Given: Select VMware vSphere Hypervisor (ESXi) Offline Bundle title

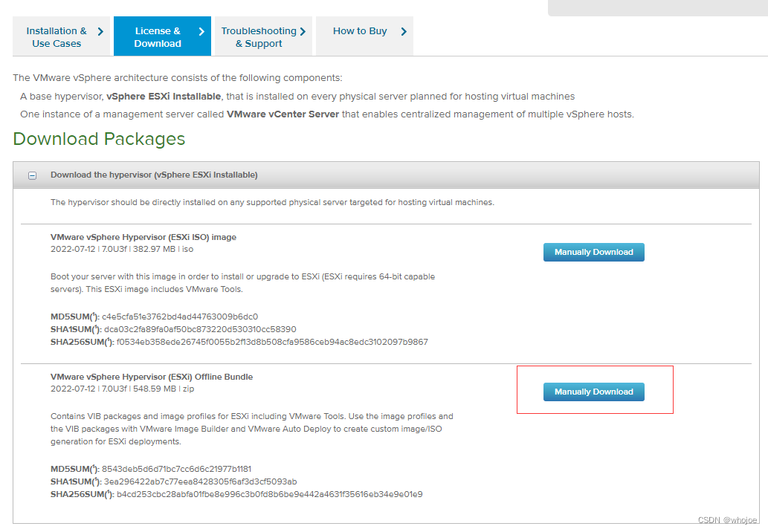Looking at the screenshot, I should 152,377.
